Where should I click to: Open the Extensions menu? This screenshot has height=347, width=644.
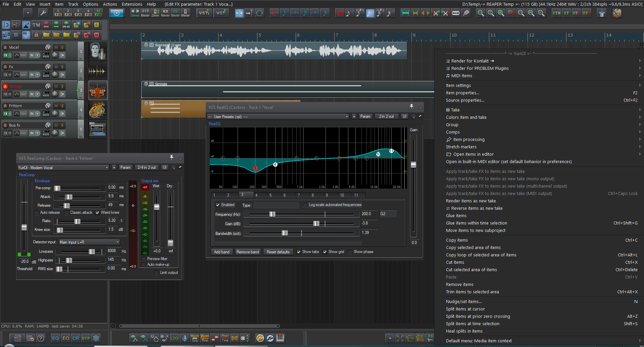132,4
